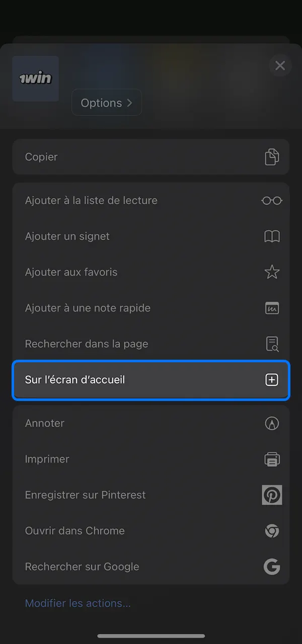Viewport: 302px width, 644px height.
Task: Tap the Annoter pen icon
Action: (272, 423)
